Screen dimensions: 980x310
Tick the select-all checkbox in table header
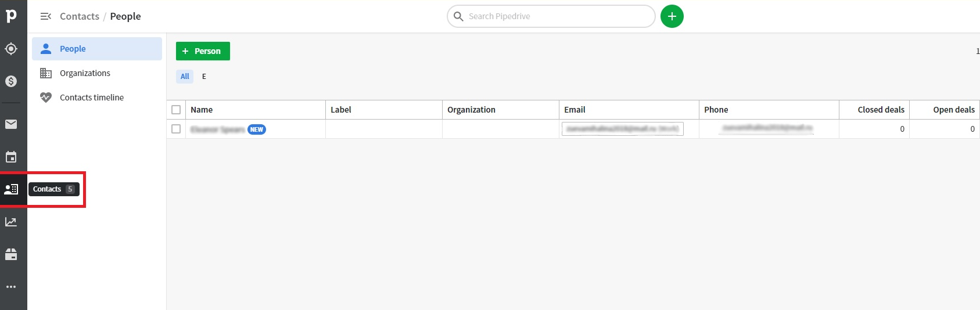coord(176,110)
